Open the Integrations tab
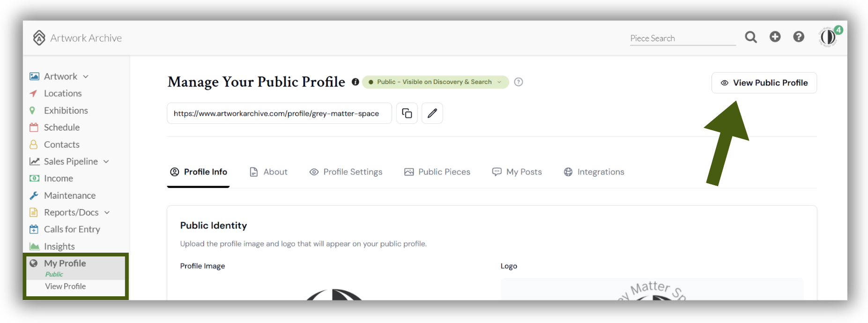 pos(594,172)
